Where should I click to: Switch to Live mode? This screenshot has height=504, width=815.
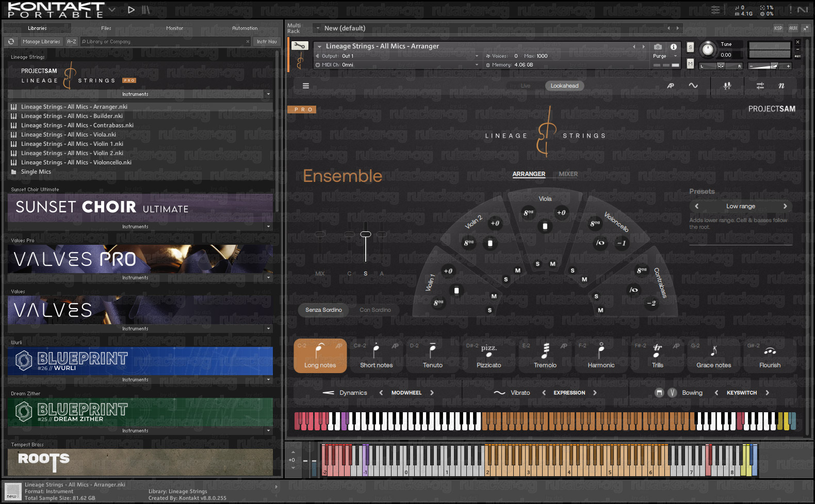pyautogui.click(x=526, y=86)
